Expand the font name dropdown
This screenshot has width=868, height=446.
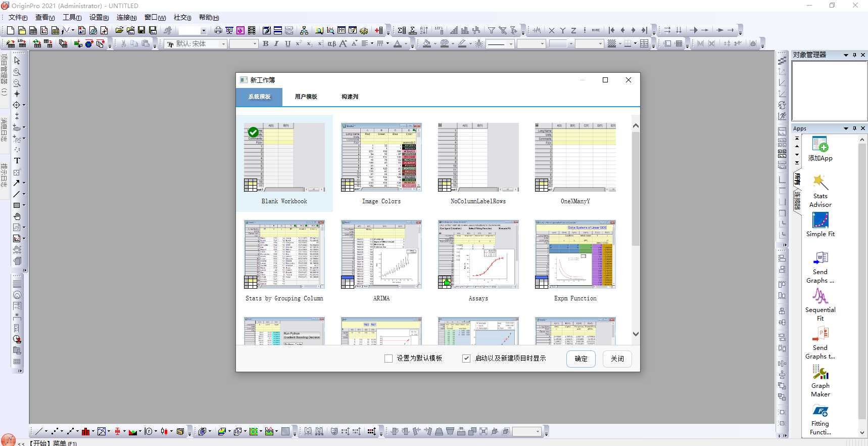[x=223, y=44]
